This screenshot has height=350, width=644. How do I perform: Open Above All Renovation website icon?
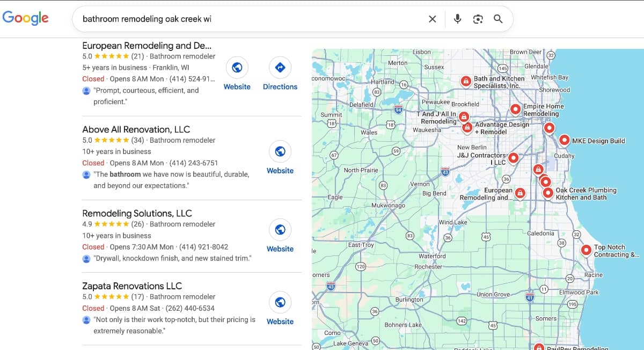(280, 152)
